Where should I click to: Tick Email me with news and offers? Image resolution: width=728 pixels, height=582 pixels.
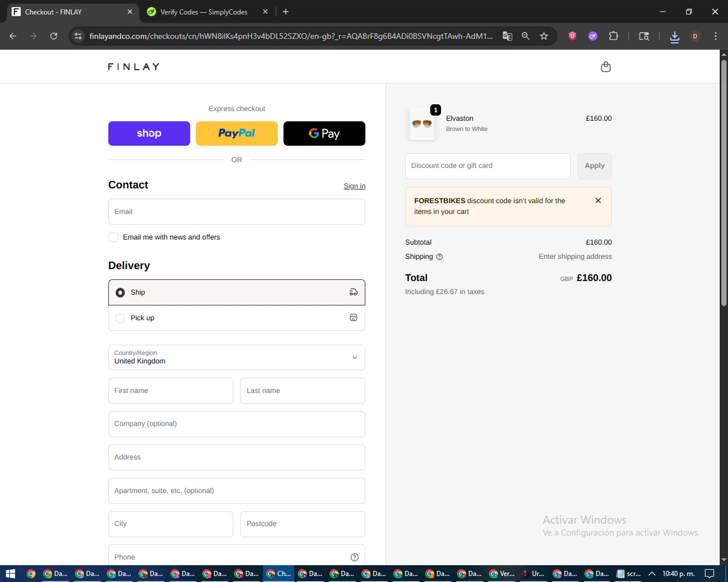(x=114, y=237)
